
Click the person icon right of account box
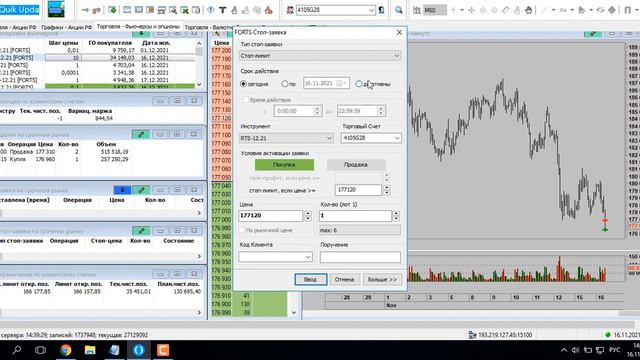tap(381, 10)
